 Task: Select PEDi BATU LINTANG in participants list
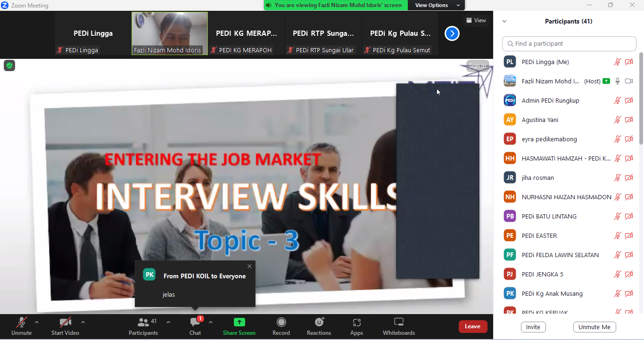pyautogui.click(x=549, y=217)
